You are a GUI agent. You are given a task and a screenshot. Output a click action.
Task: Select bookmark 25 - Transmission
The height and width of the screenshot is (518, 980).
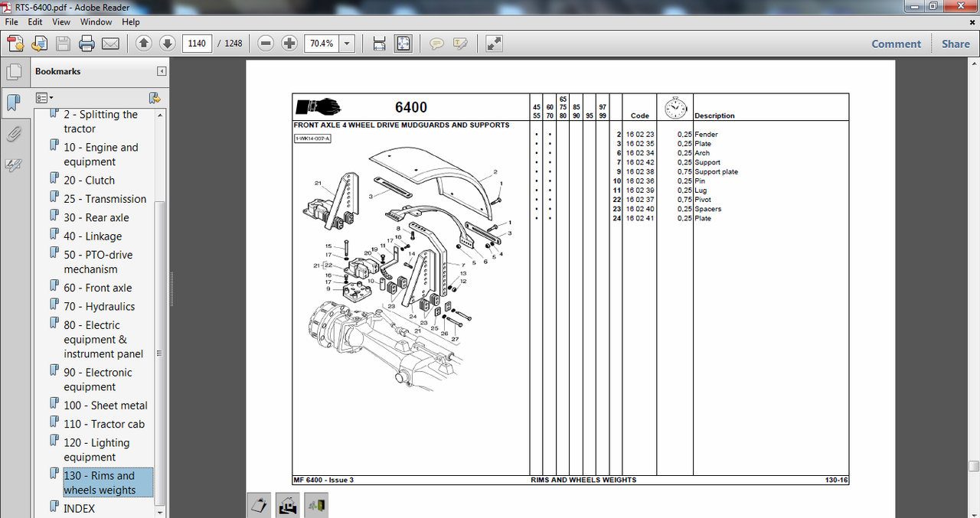(105, 199)
